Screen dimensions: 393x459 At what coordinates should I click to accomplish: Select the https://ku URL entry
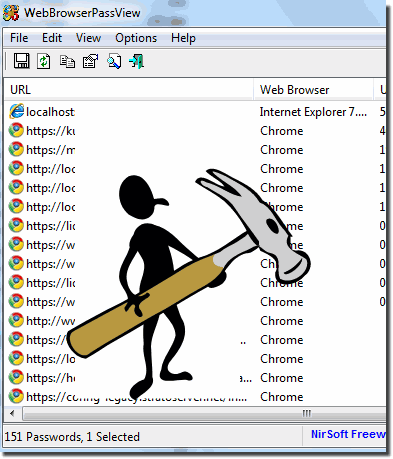(51, 131)
